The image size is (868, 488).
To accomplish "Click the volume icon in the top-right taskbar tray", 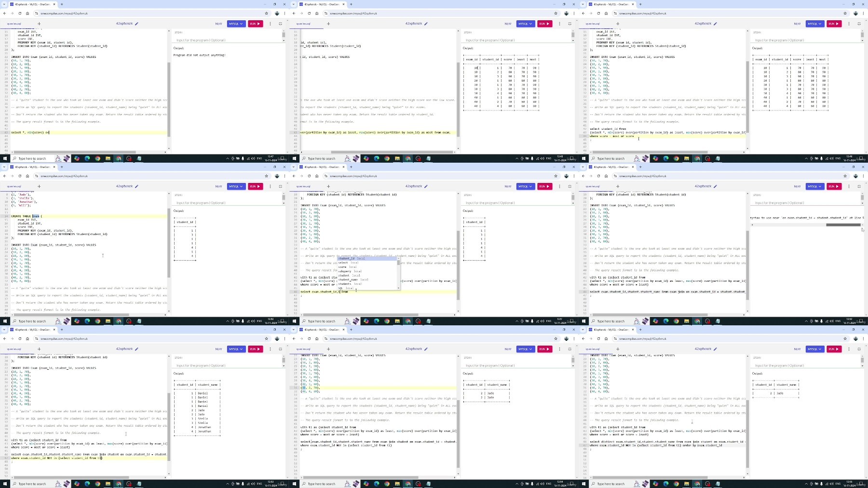I will pyautogui.click(x=832, y=158).
